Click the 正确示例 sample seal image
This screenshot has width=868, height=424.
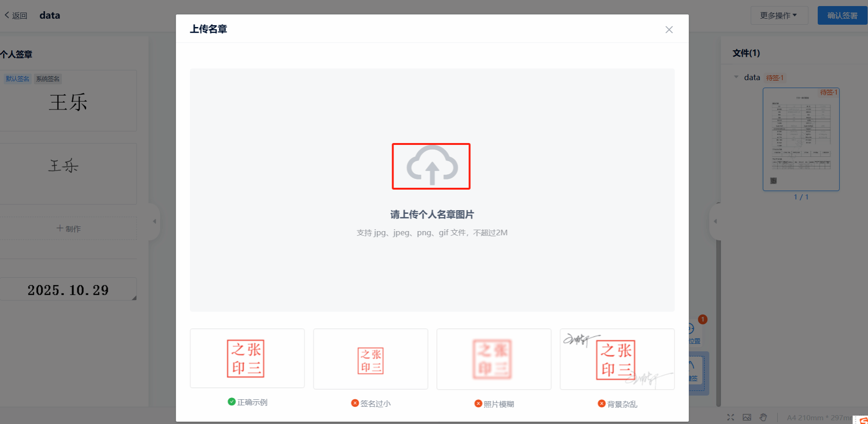pyautogui.click(x=247, y=358)
